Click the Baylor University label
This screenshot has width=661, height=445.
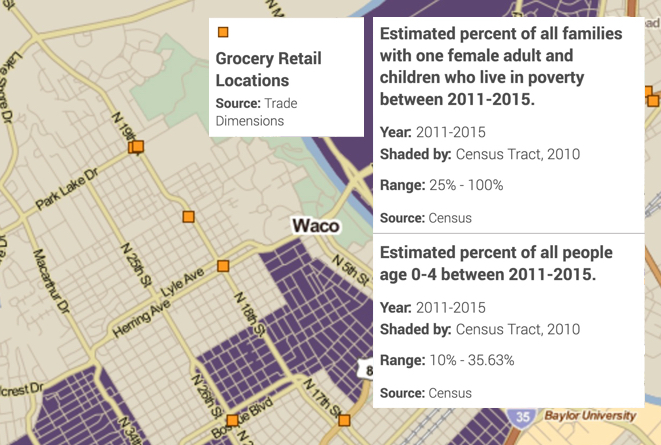590,416
